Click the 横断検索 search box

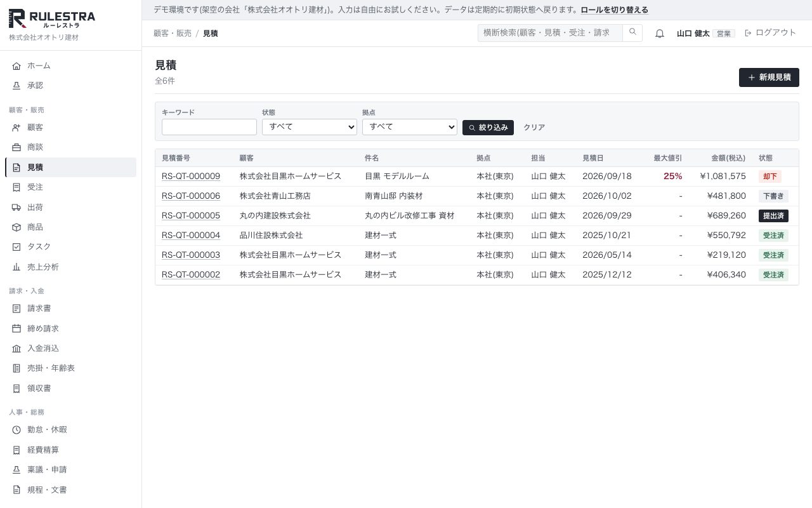[x=550, y=33]
